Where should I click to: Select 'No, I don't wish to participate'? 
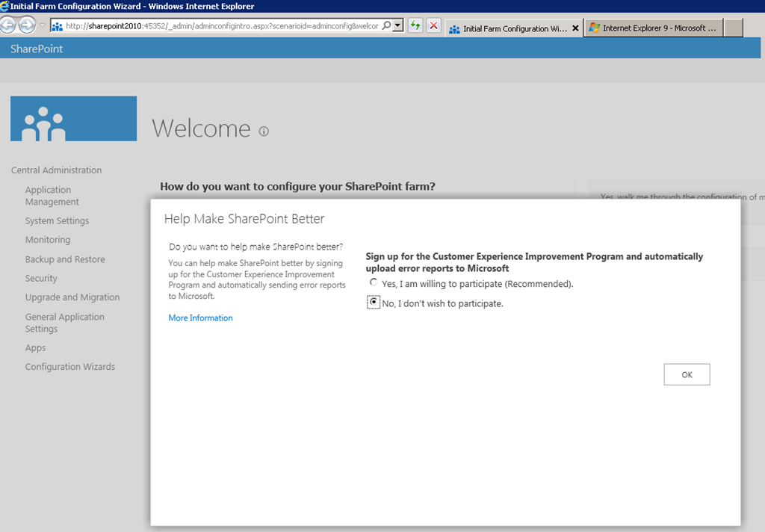(x=374, y=303)
